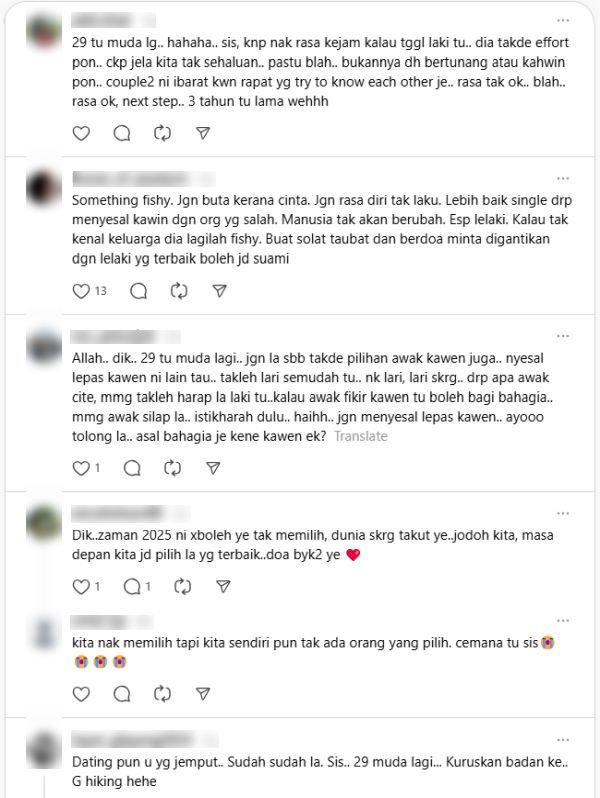
Task: Open more options for the "Something fishy" comment
Action: (x=563, y=179)
